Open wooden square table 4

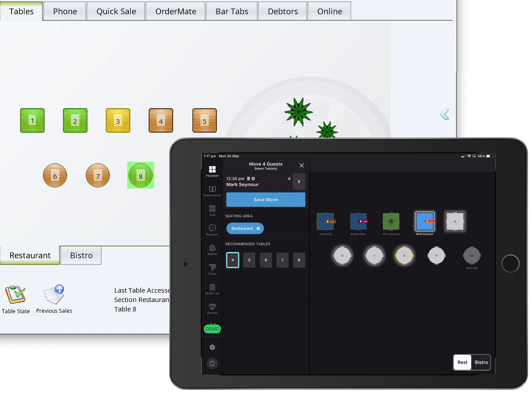click(161, 120)
